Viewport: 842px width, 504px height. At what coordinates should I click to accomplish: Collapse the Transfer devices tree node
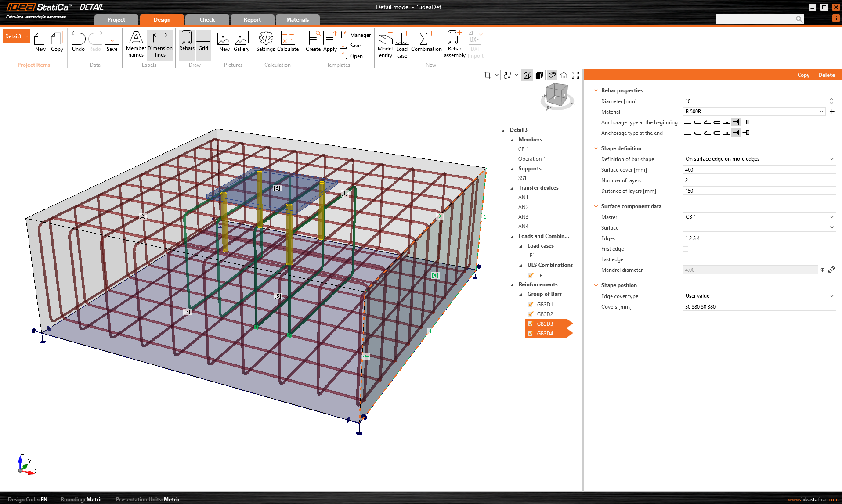pyautogui.click(x=512, y=188)
